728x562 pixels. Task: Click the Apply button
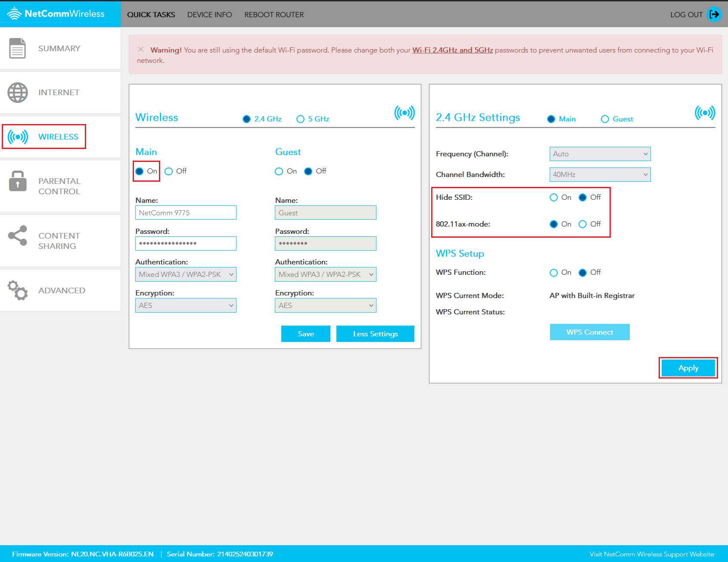pos(688,368)
